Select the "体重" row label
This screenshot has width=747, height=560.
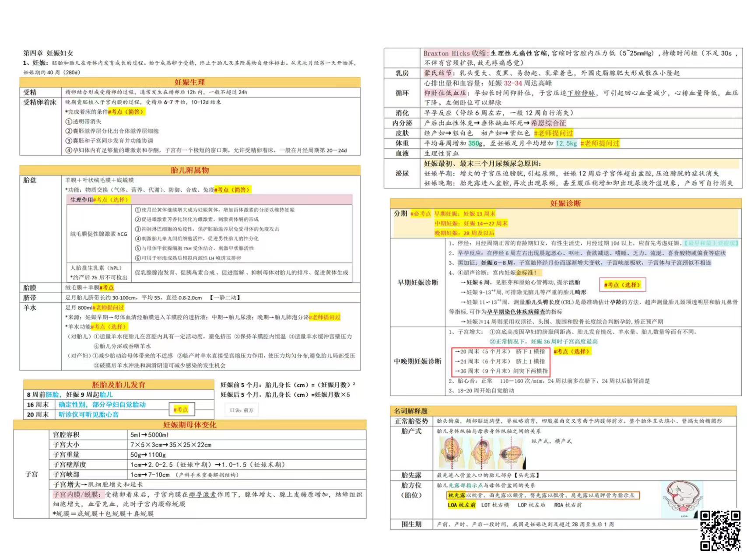402,143
